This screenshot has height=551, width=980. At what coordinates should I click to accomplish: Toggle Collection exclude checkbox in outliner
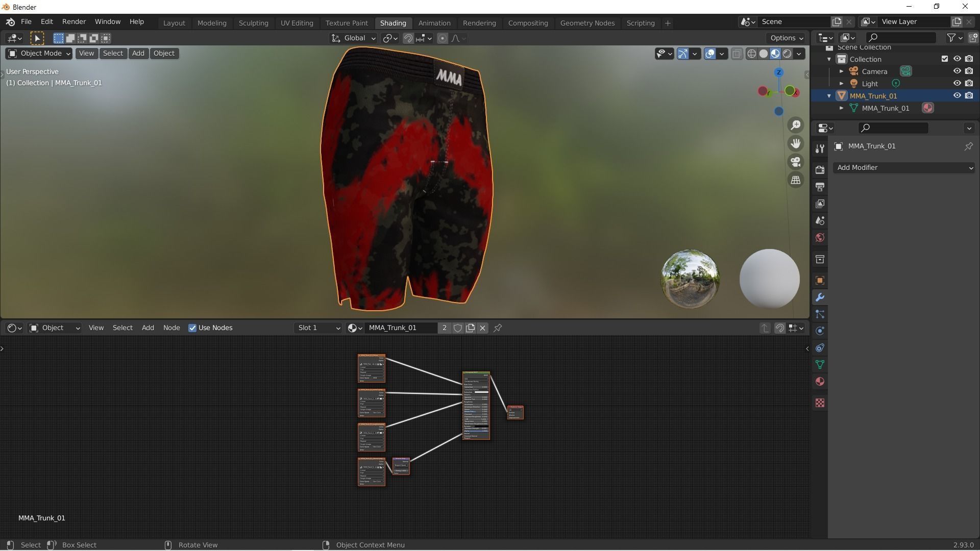(x=944, y=59)
